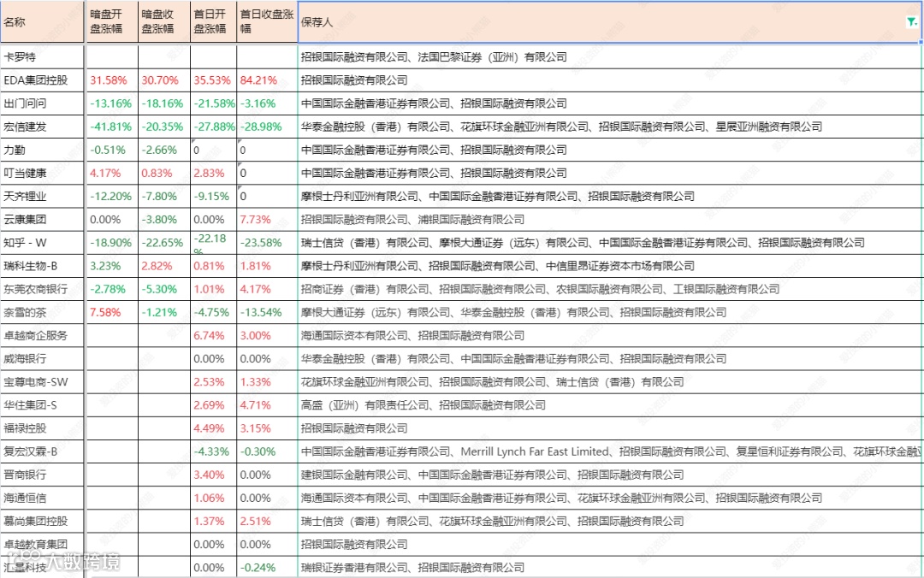The image size is (924, 578).
Task: Click the 31.58% cell for EDA集团控股
Action: click(x=112, y=80)
